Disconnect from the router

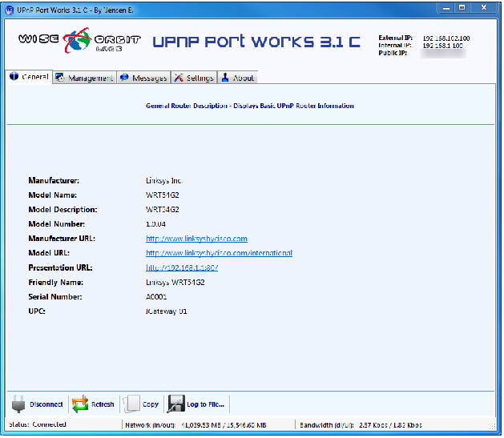point(38,404)
